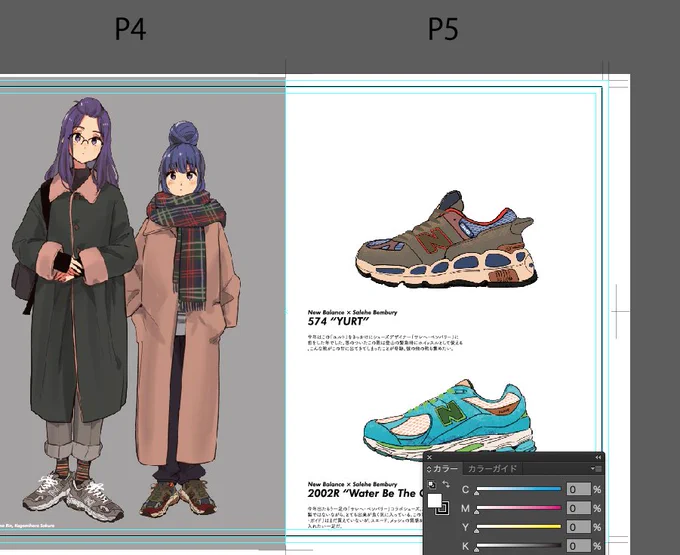Select the brown 574 YURT sneaker illustration

(x=446, y=239)
